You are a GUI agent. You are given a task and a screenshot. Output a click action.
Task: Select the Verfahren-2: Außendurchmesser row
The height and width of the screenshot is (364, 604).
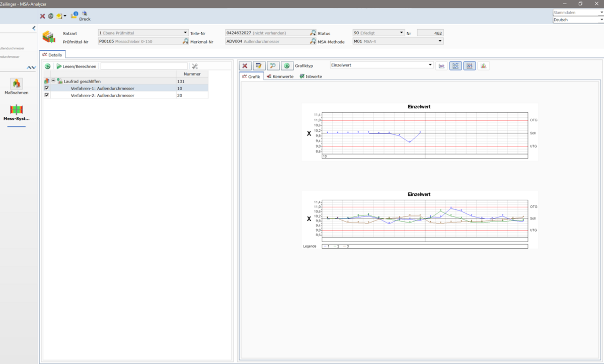pyautogui.click(x=126, y=95)
